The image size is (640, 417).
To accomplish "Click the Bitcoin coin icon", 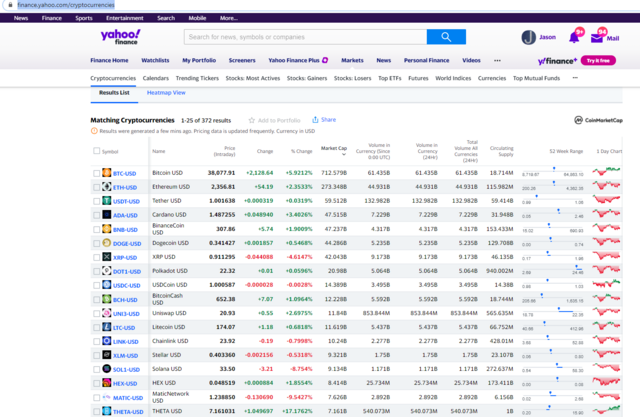I will pyautogui.click(x=107, y=173).
